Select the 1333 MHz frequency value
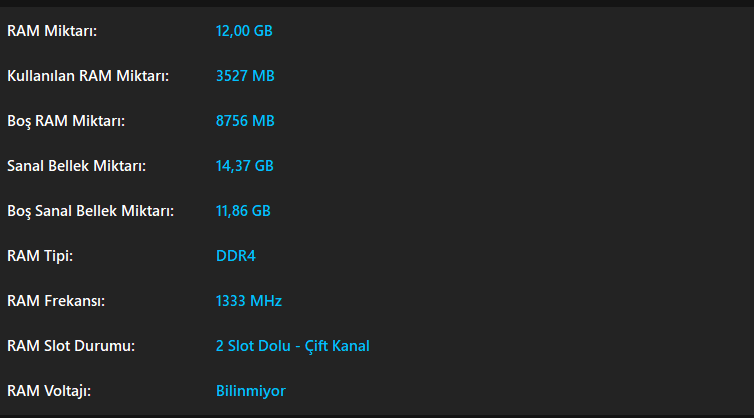The width and height of the screenshot is (754, 418). click(249, 301)
